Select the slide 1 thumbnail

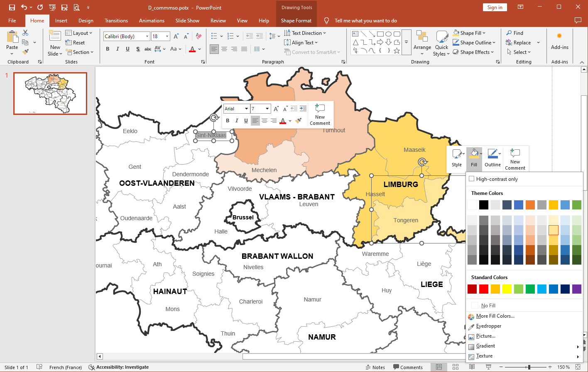(50, 93)
